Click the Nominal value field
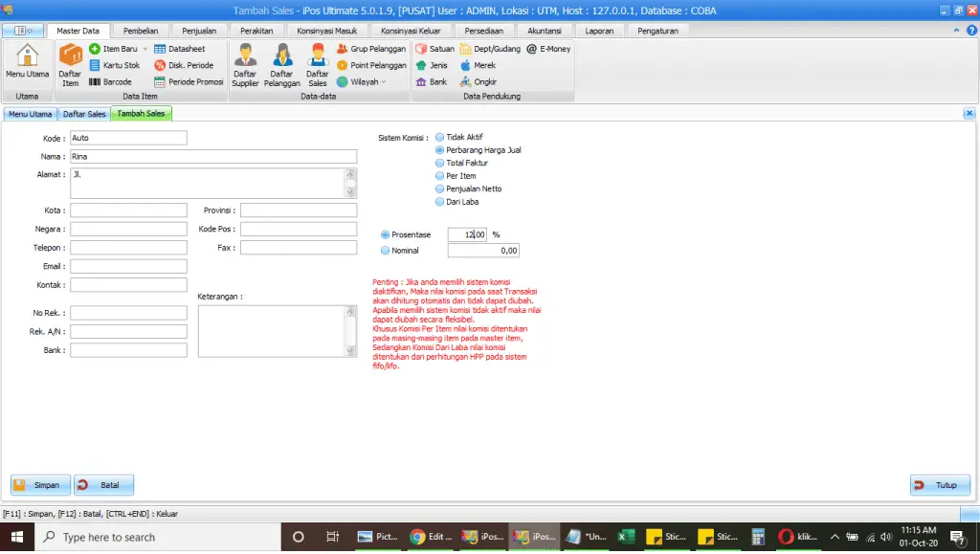 483,251
